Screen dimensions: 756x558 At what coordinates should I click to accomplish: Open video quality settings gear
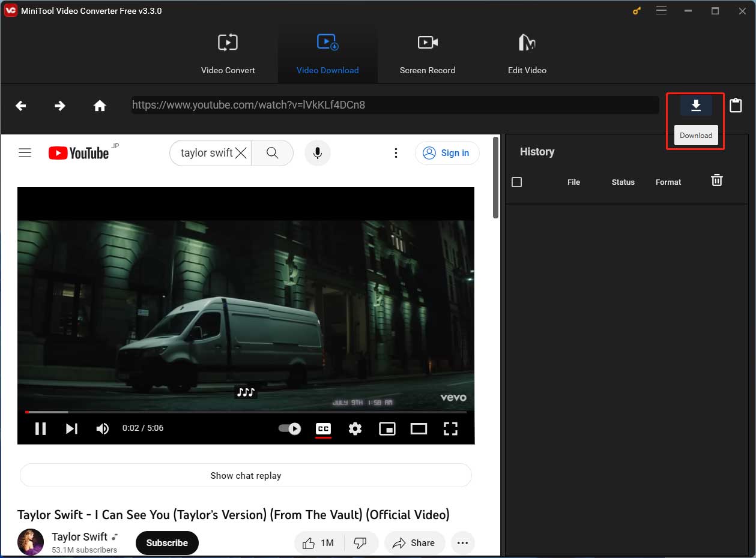coord(355,428)
